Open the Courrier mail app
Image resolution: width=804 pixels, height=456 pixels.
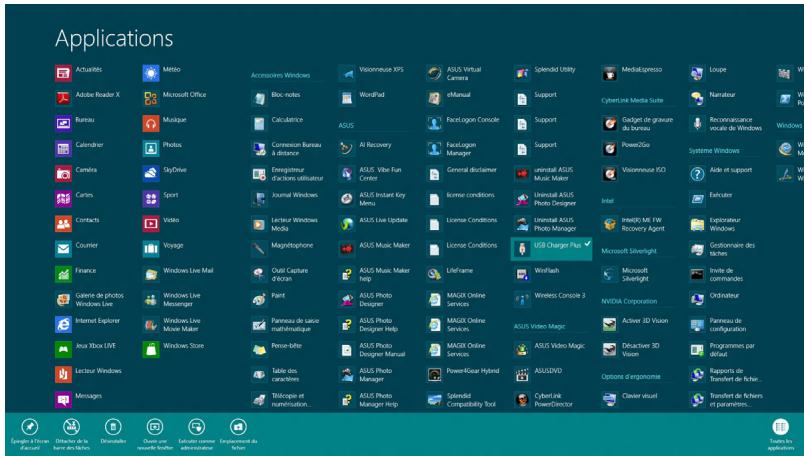tap(77, 249)
